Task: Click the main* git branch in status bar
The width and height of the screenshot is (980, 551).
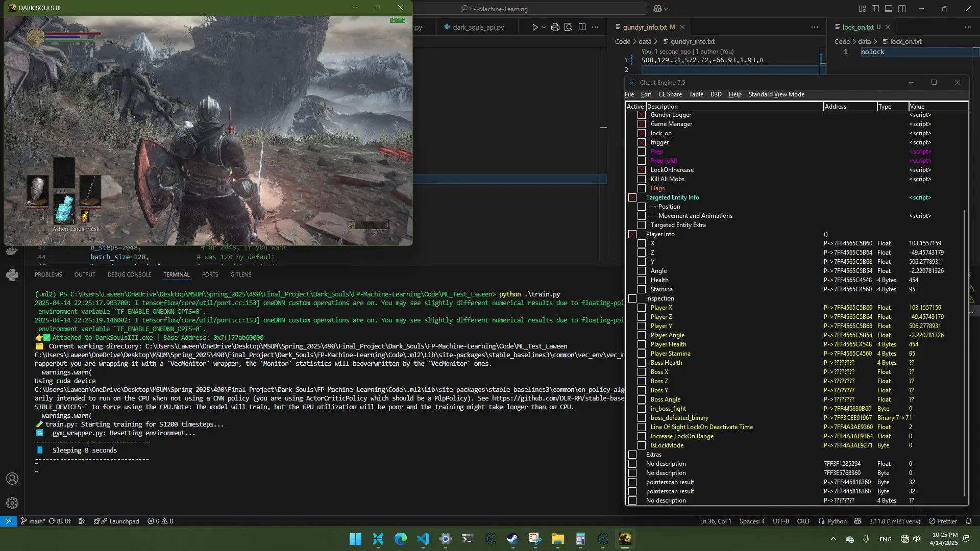Action: point(33,521)
